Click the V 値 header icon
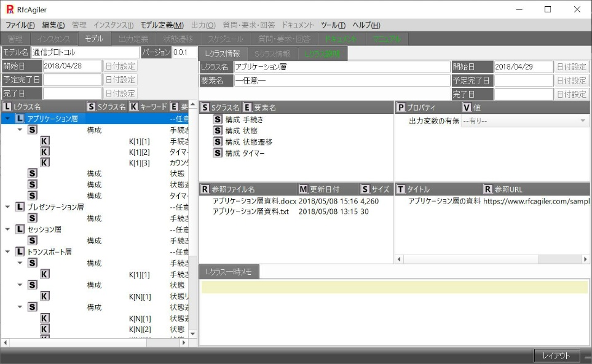The image size is (592, 364). click(467, 108)
